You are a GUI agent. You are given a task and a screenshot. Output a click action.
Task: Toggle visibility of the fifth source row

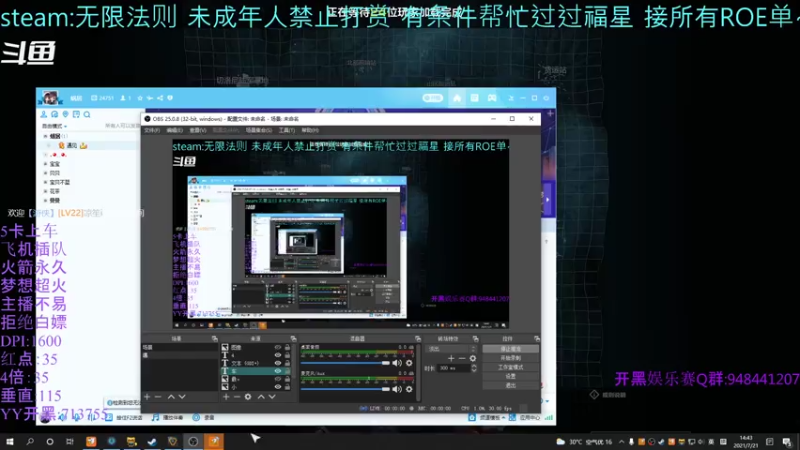click(278, 379)
